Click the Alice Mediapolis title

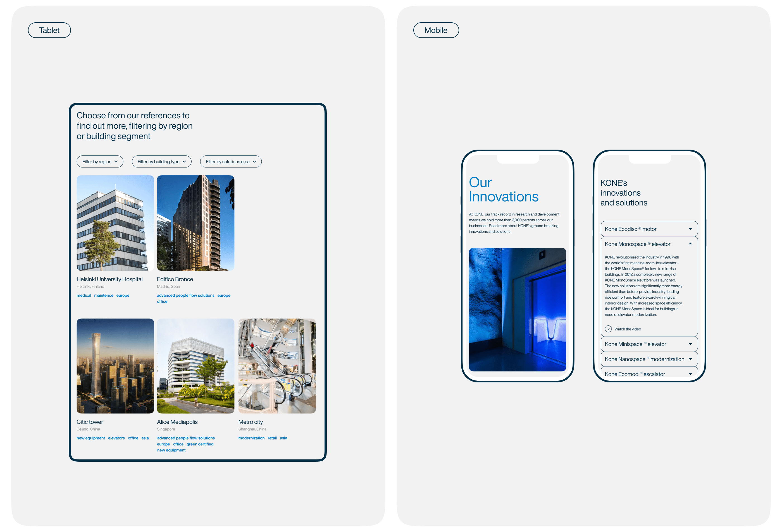pyautogui.click(x=177, y=422)
